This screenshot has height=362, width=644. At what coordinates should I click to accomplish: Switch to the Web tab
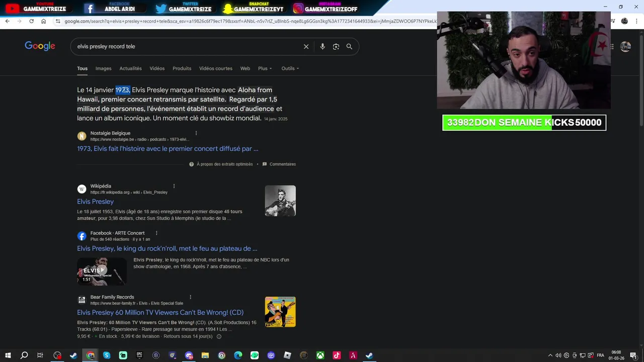click(x=245, y=68)
